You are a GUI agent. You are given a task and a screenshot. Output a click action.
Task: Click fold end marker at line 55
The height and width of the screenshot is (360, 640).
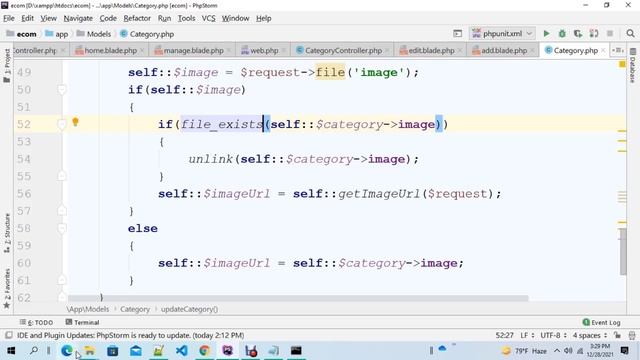(62, 176)
